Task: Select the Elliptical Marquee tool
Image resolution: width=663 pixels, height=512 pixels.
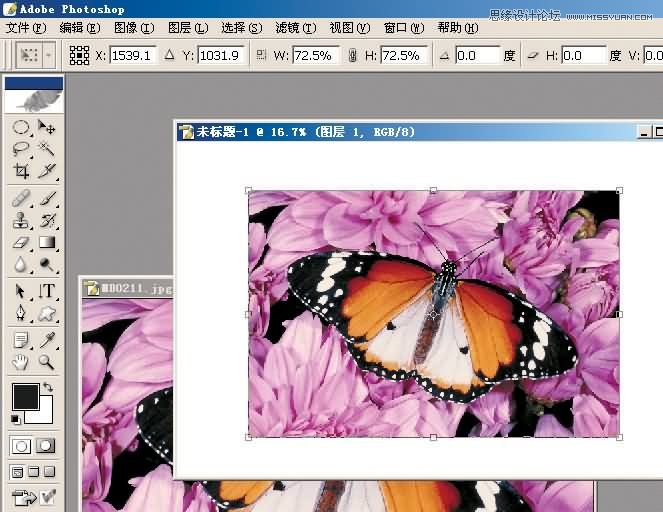Action: coord(21,127)
